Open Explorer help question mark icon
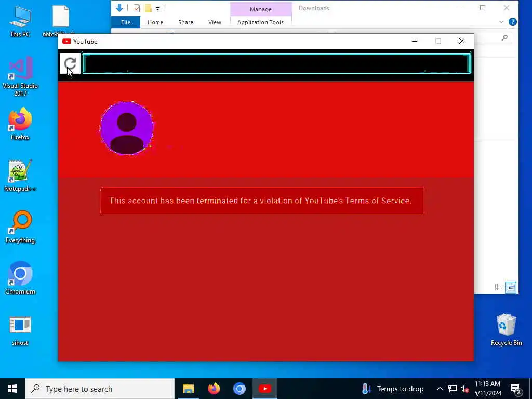The width and height of the screenshot is (532, 399). coord(513,22)
